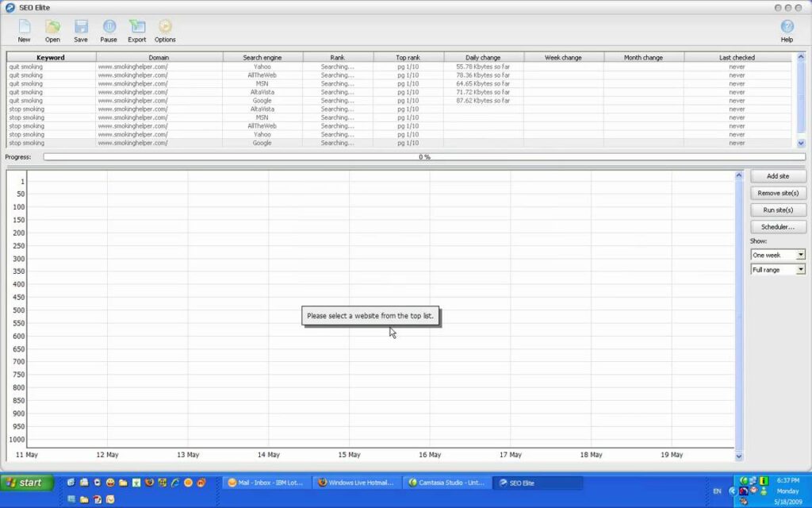
Task: Select the quit smoking AllTheWeb row
Action: tap(399, 75)
